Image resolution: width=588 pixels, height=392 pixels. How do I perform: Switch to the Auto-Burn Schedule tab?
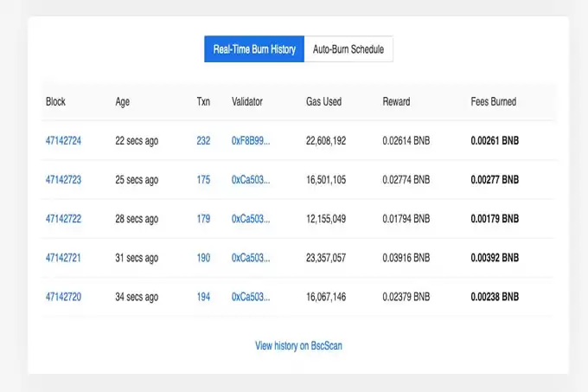348,49
